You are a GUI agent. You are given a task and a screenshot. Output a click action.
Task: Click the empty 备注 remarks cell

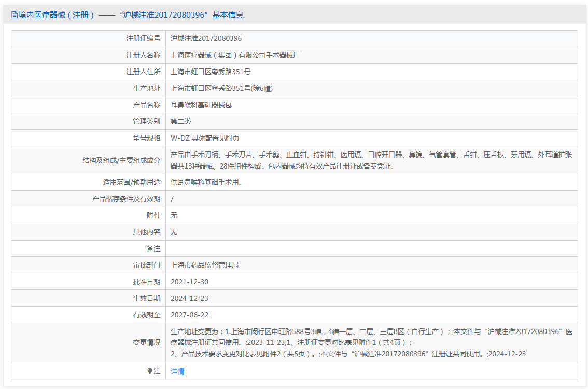tap(371, 249)
